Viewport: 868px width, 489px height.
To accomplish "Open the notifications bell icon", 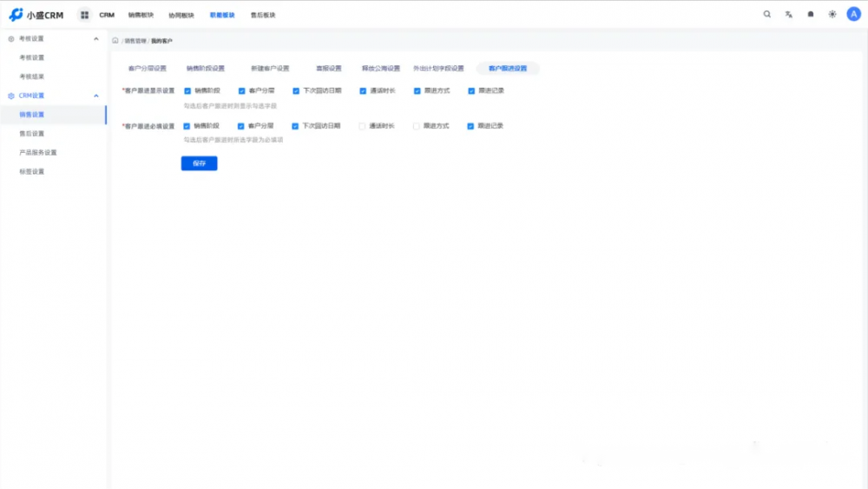I will coord(811,15).
